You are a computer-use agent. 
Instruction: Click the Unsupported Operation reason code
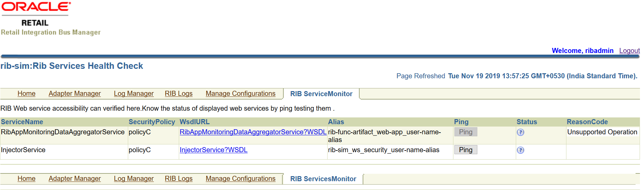pyautogui.click(x=602, y=132)
